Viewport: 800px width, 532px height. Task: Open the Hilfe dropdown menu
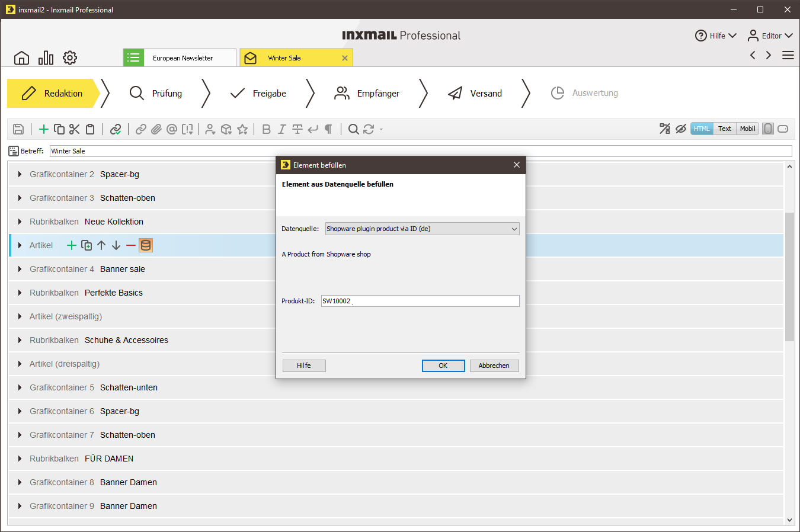coord(716,36)
